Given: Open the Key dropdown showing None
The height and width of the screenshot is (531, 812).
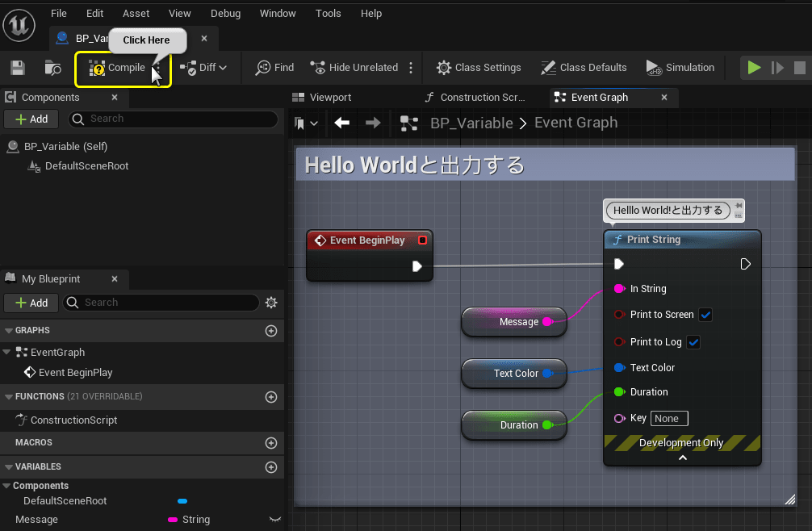Looking at the screenshot, I should click(669, 418).
